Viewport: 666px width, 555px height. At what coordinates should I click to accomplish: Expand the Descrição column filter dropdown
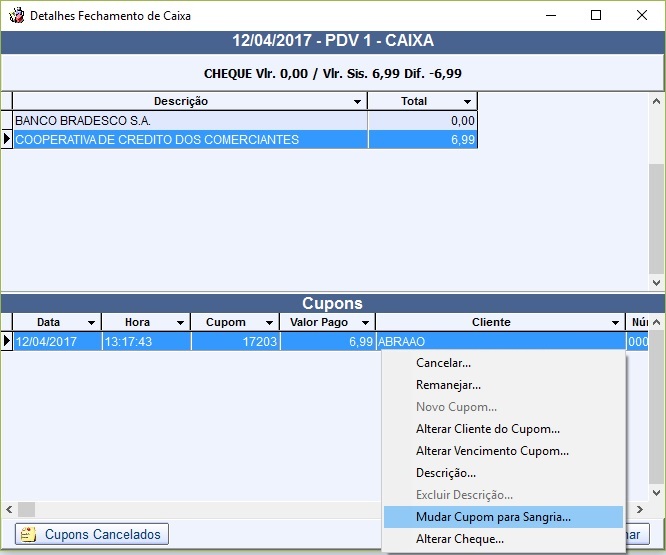pos(358,102)
